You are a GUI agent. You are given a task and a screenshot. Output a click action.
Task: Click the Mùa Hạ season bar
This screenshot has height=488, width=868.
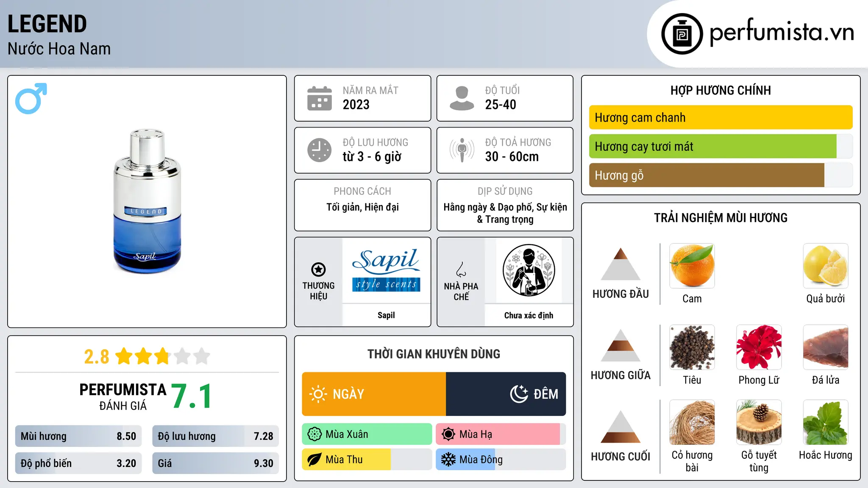[x=501, y=434]
